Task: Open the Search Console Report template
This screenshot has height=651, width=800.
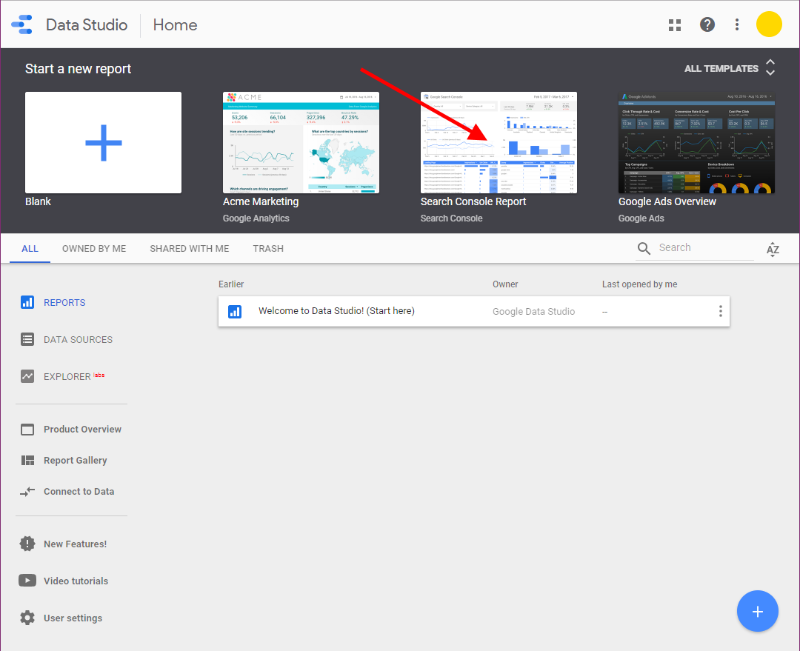Action: tap(498, 141)
